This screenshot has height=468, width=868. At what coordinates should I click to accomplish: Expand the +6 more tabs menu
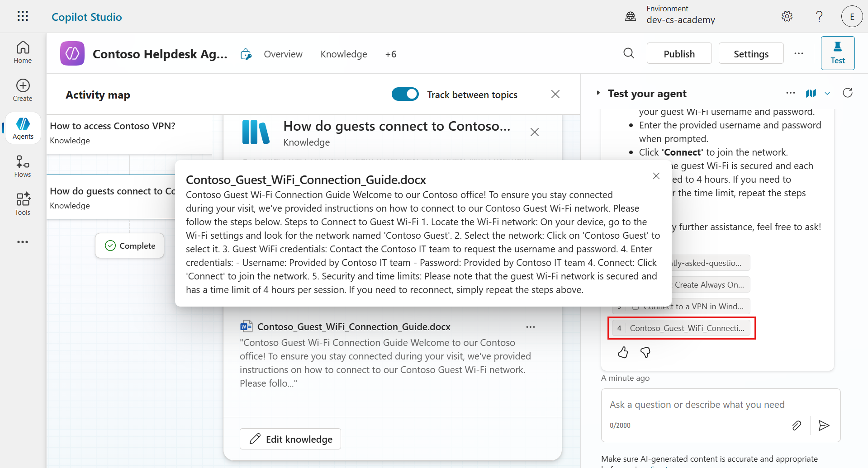click(391, 54)
